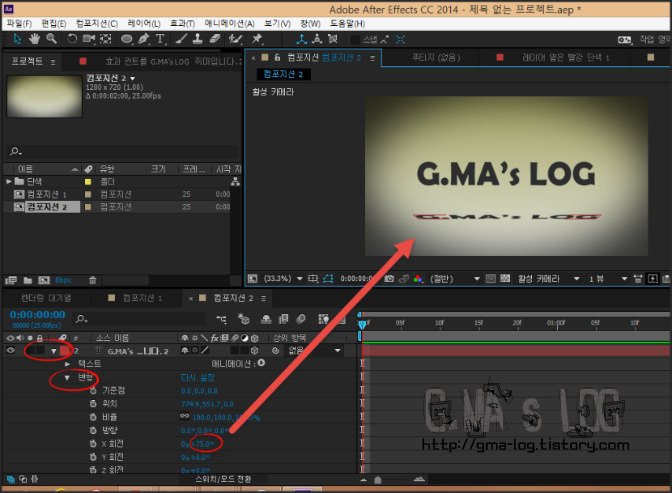The image size is (672, 493).
Task: Open the 컴포지션(C) menu
Action: coord(97,24)
